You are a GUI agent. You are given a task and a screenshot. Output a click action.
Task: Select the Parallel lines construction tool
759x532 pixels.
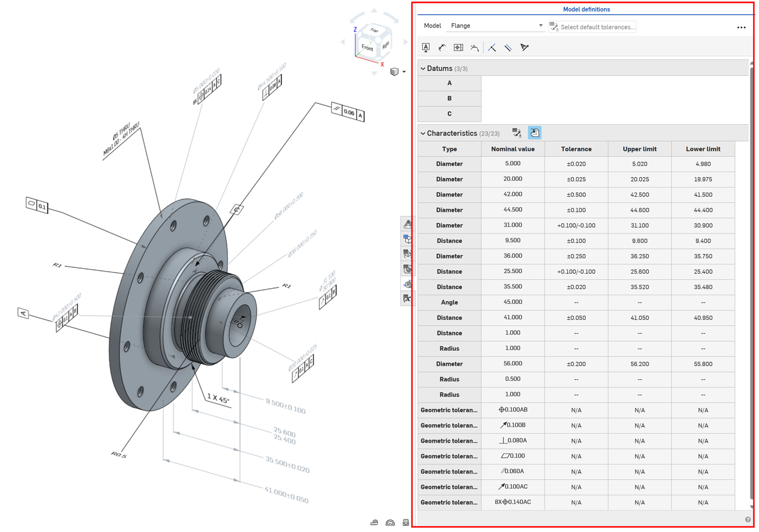508,47
